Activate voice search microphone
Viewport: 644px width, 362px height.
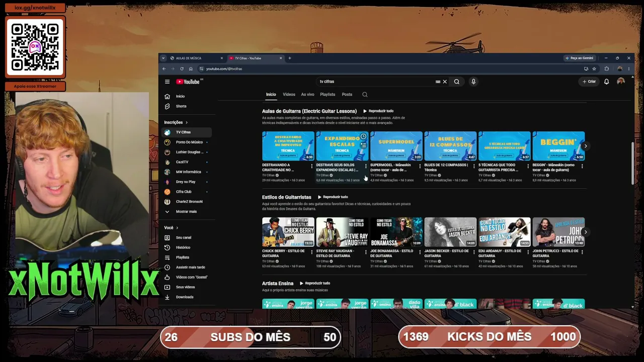(x=473, y=81)
